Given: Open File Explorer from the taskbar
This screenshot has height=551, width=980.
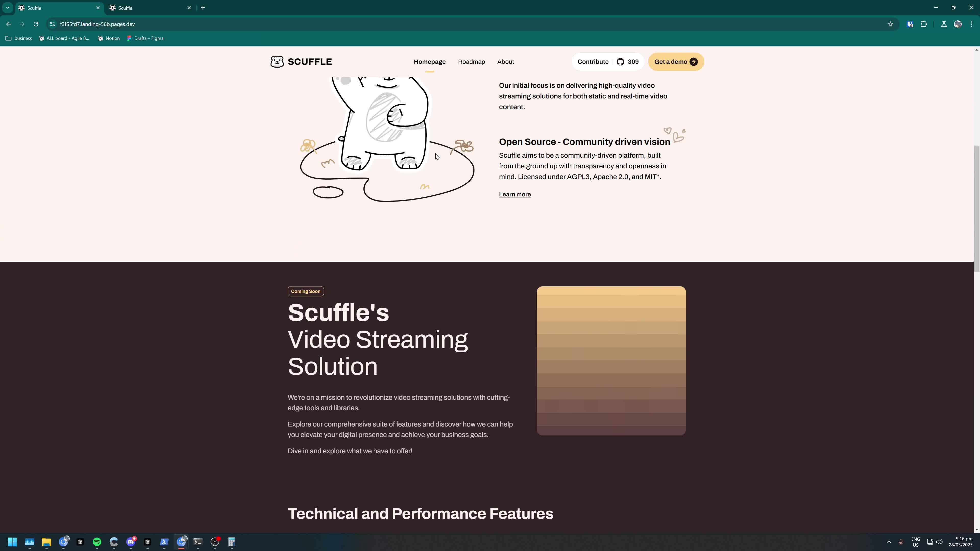Looking at the screenshot, I should (46, 542).
